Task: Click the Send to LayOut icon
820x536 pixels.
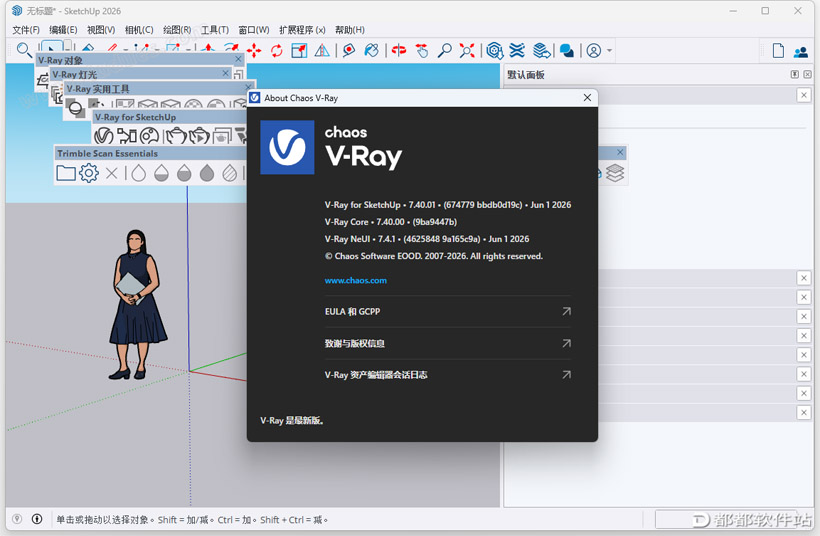Action: point(542,50)
